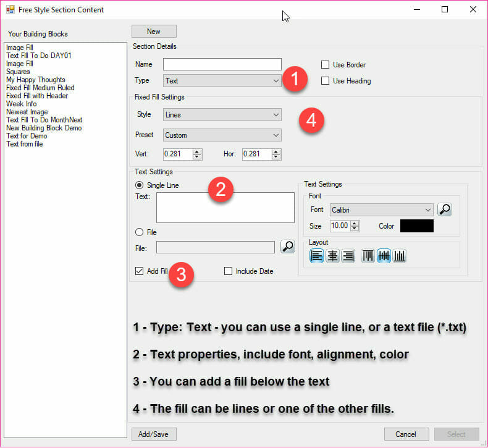Open the Preset dropdown showing Custom
Viewport: 488px width, 448px height.
(222, 135)
